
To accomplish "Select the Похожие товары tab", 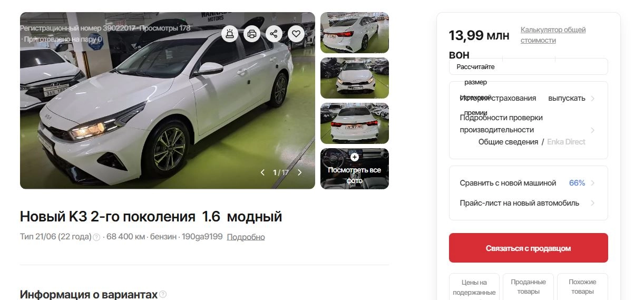I will pyautogui.click(x=582, y=287).
